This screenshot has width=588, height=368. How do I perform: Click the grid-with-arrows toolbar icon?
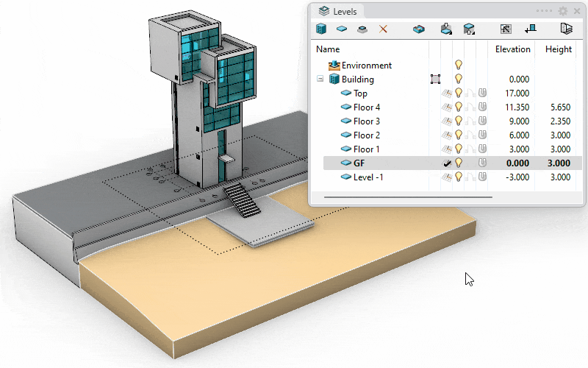point(506,29)
